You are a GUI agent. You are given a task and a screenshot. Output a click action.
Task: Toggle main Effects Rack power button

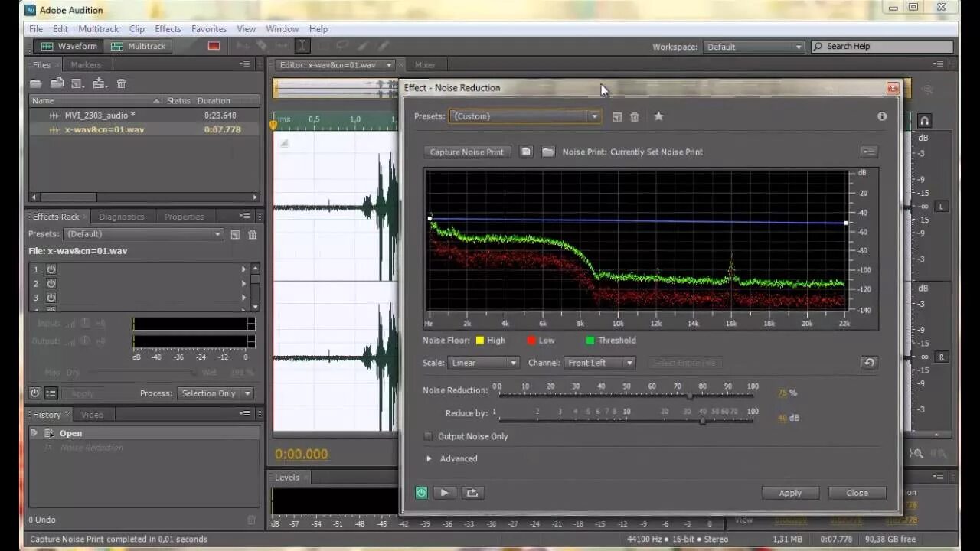34,393
